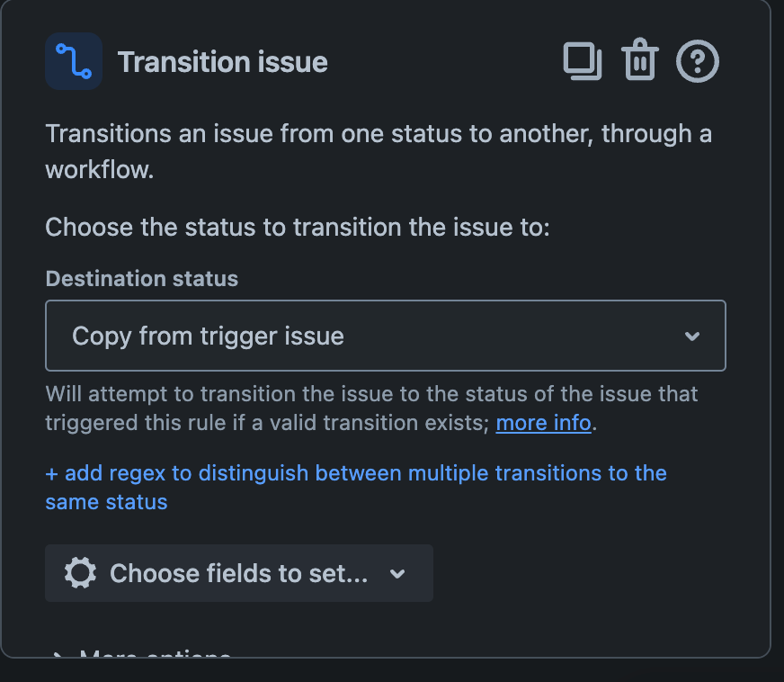784x682 pixels.
Task: Expand the Choose fields to set dropdown
Action: (398, 573)
